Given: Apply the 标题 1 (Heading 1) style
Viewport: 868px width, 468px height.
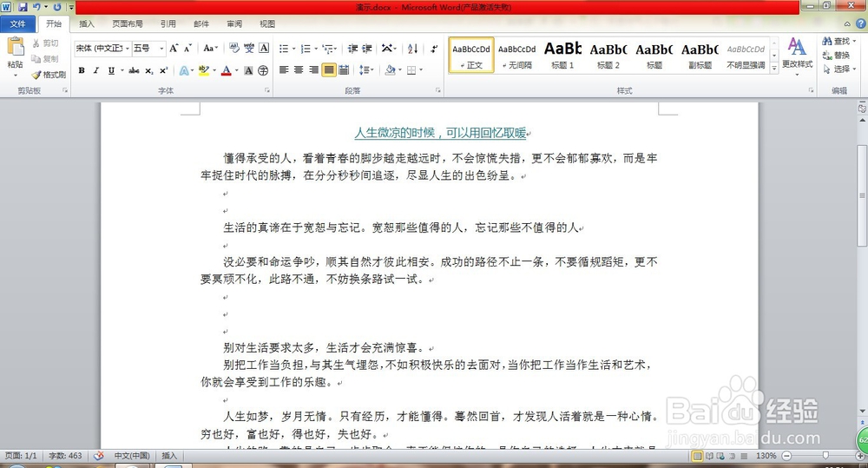Looking at the screenshot, I should pyautogui.click(x=562, y=56).
